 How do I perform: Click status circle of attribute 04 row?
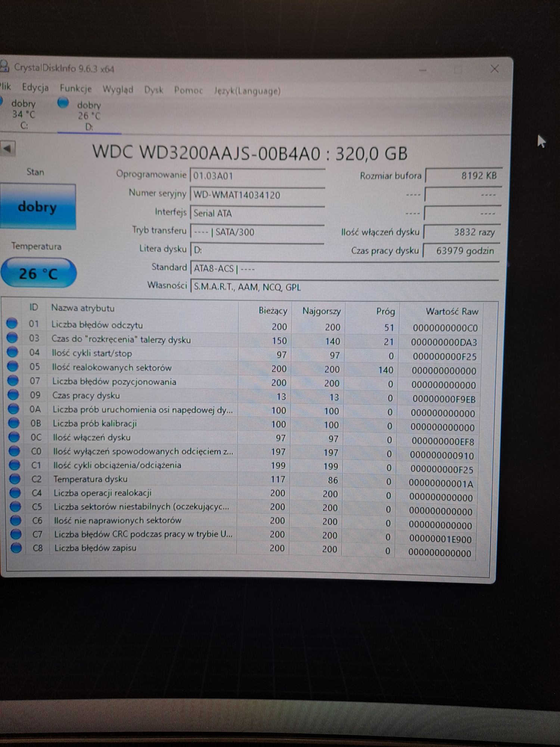[12, 352]
